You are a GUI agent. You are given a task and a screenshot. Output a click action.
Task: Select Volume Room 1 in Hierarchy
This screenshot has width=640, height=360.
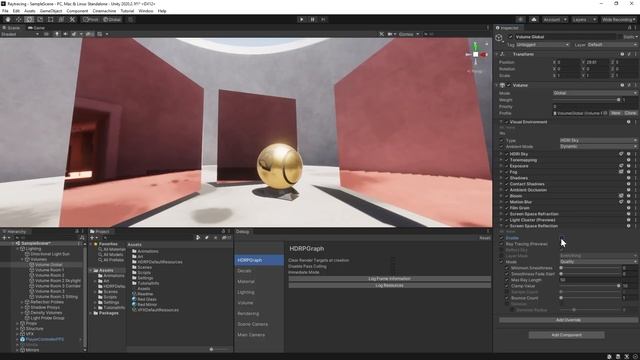[x=49, y=270]
